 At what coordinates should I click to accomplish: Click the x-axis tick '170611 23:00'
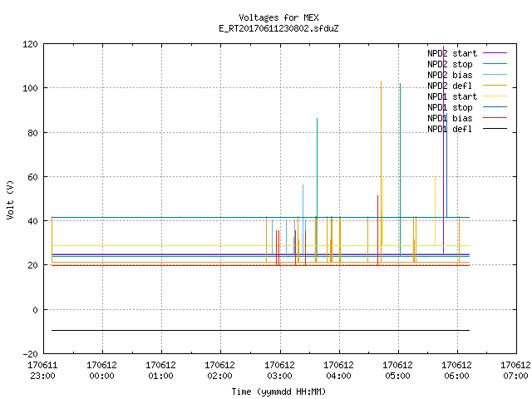42,371
